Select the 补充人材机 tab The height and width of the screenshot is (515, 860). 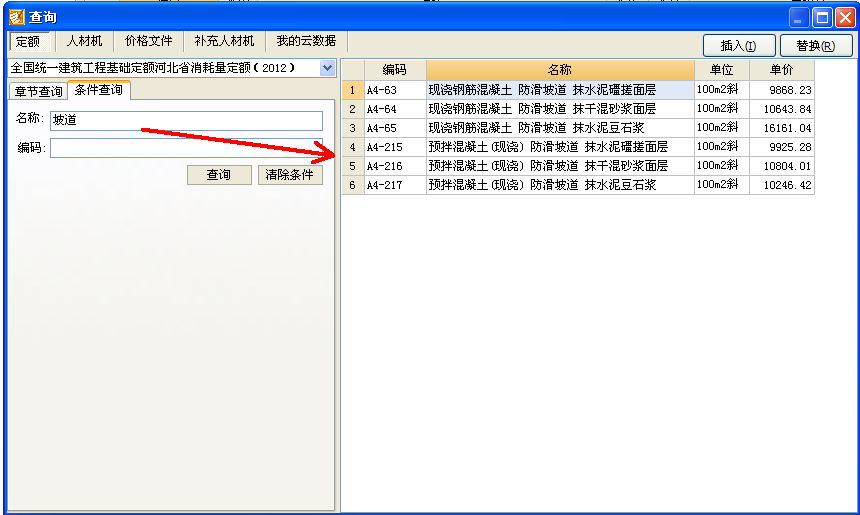click(x=224, y=41)
